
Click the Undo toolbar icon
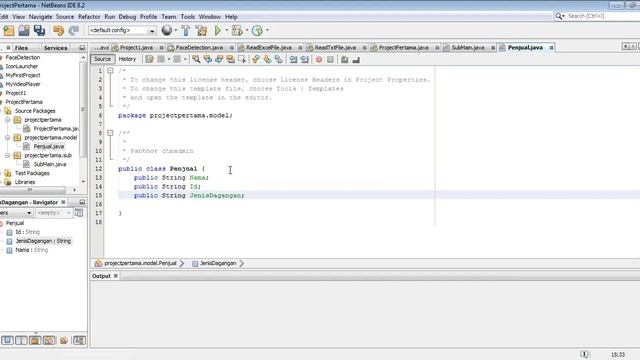tap(58, 31)
